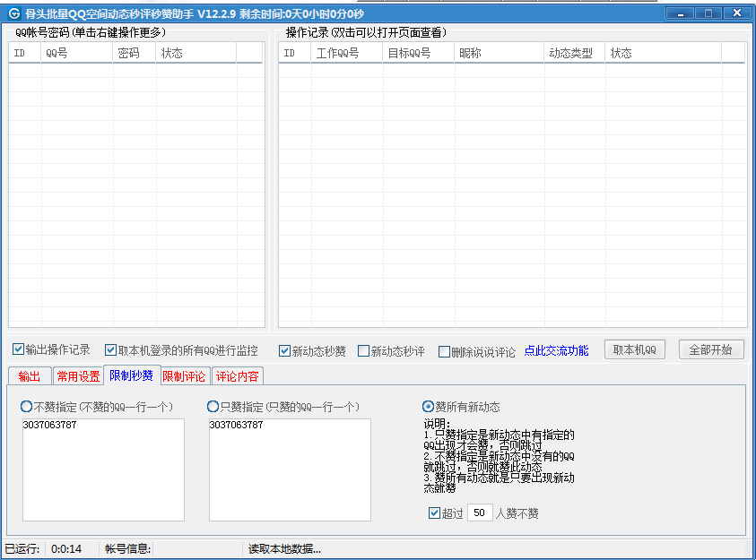
Task: Open 常用设置 tab
Action: [x=78, y=376]
